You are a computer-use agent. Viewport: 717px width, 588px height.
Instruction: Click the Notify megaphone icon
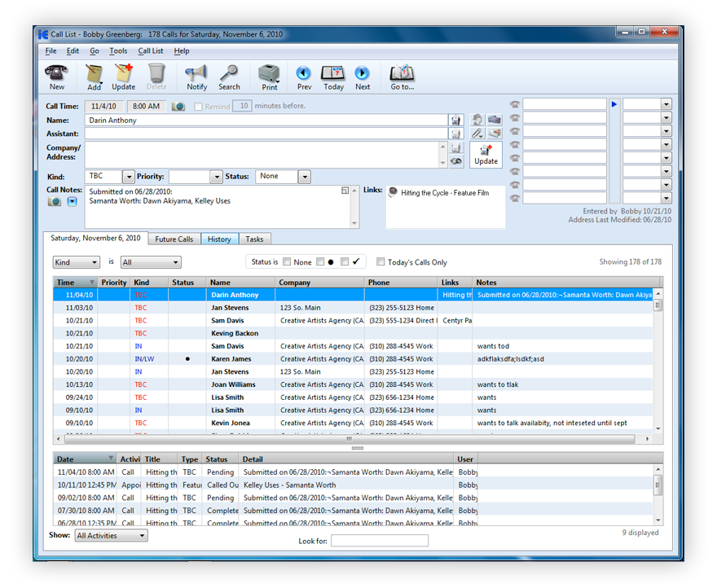pos(196,73)
